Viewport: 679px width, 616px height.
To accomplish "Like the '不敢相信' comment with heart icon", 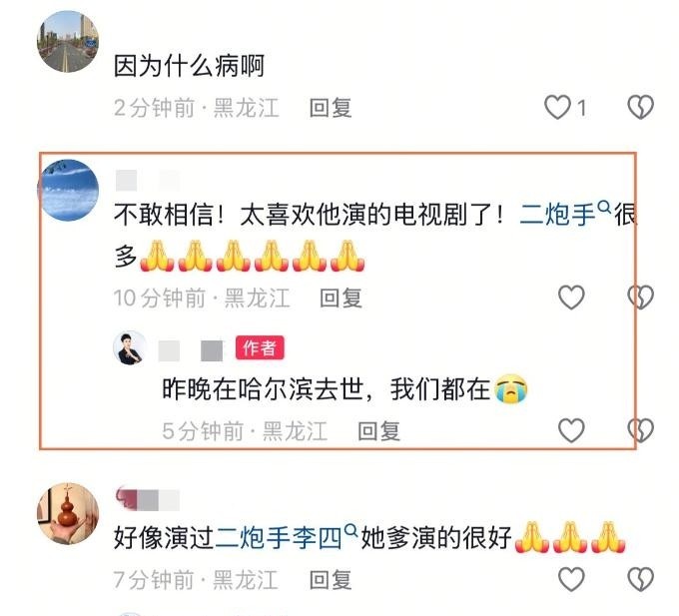I will tap(571, 298).
